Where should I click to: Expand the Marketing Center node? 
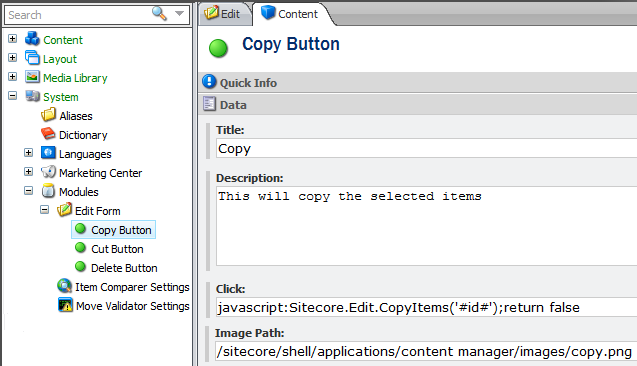click(28, 171)
